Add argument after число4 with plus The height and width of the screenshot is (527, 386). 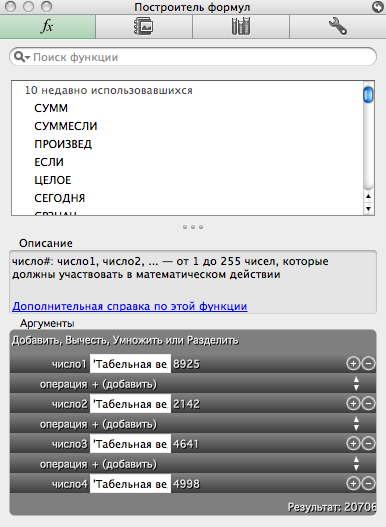pyautogui.click(x=353, y=483)
